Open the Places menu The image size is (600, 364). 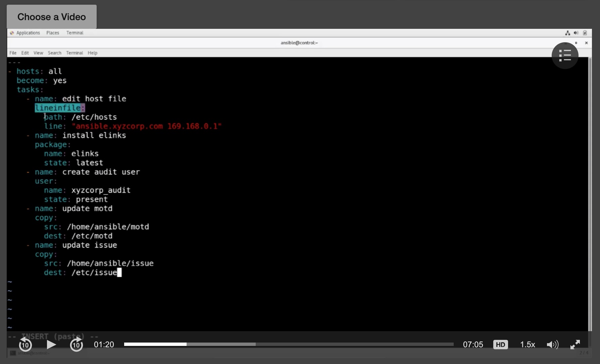pyautogui.click(x=53, y=33)
